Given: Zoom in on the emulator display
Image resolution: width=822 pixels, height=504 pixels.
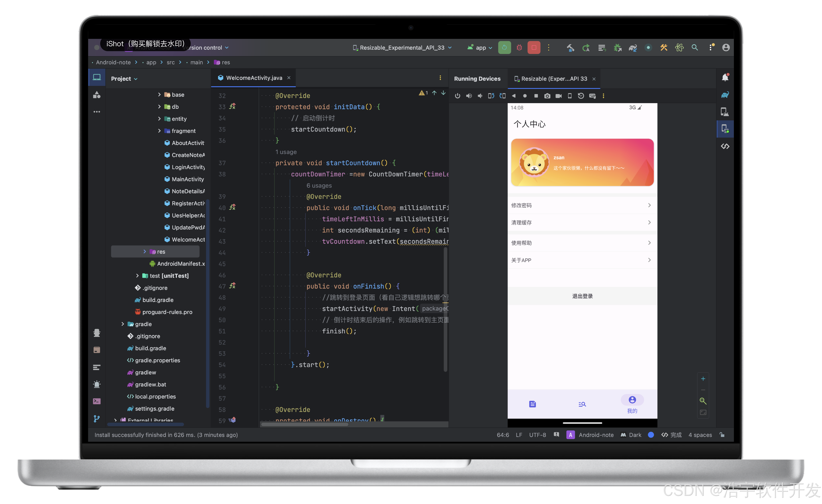Looking at the screenshot, I should coord(703,379).
